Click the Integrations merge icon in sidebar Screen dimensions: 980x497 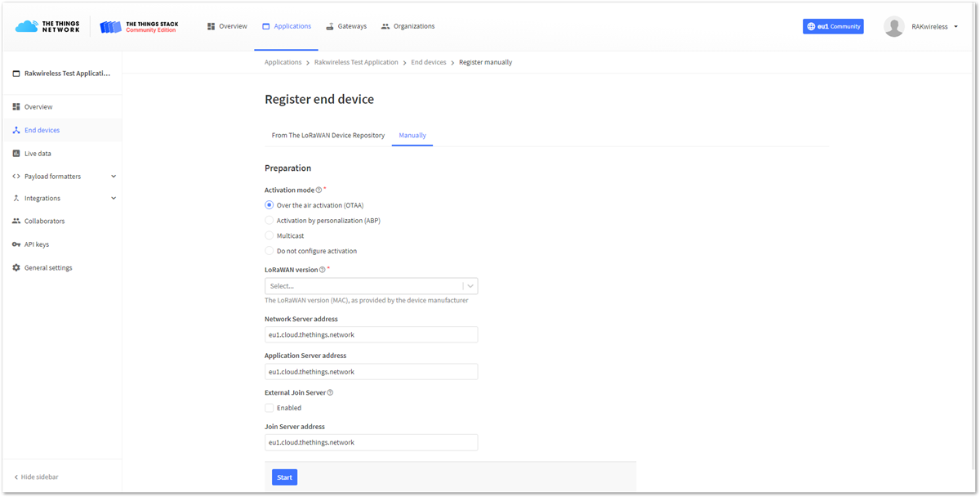(16, 199)
